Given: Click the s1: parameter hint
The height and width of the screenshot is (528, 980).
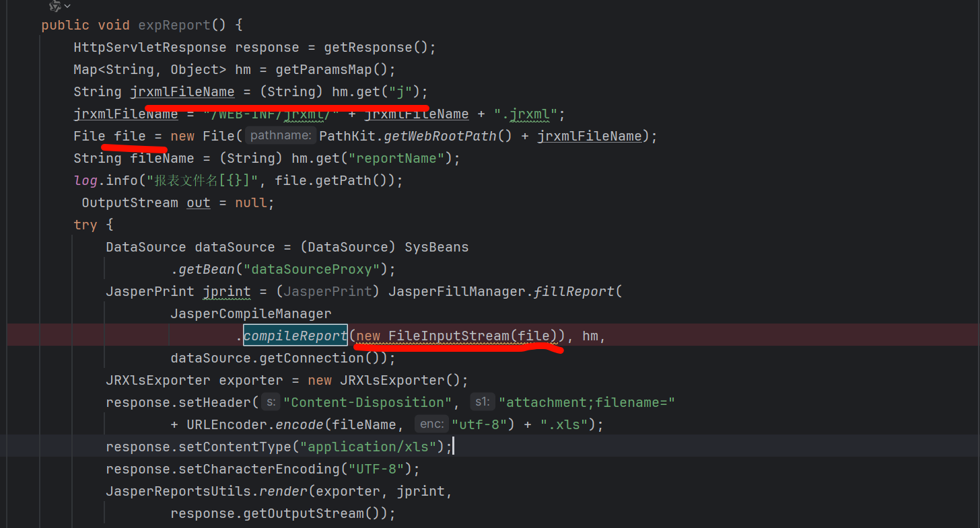Looking at the screenshot, I should click(x=482, y=402).
